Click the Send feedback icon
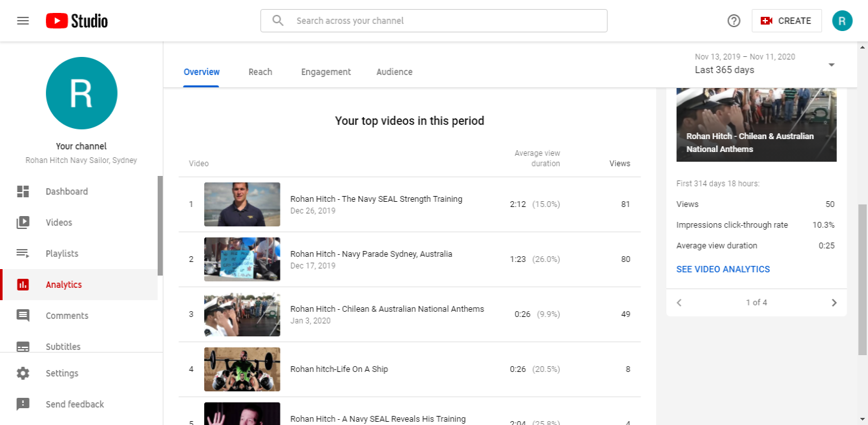868x425 pixels. coord(23,404)
